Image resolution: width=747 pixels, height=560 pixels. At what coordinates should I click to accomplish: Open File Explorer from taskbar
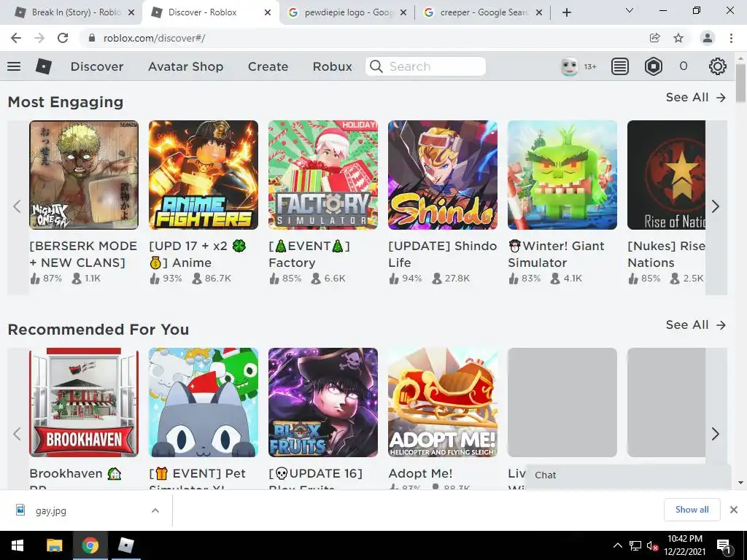pos(54,545)
